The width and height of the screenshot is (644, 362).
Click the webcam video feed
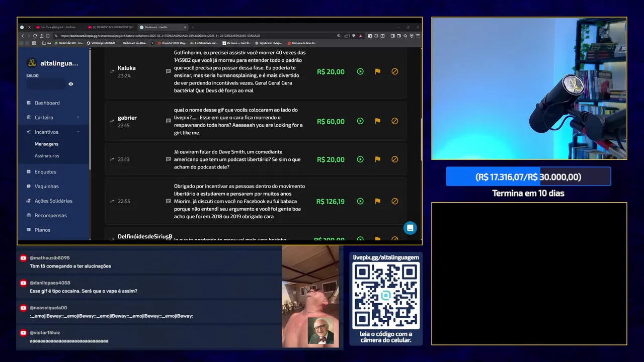pos(529,88)
